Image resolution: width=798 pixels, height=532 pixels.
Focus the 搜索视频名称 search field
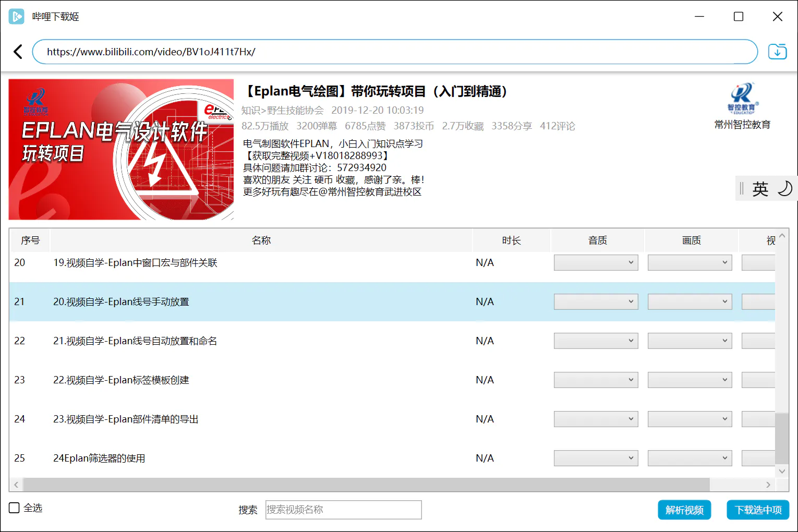tap(343, 510)
